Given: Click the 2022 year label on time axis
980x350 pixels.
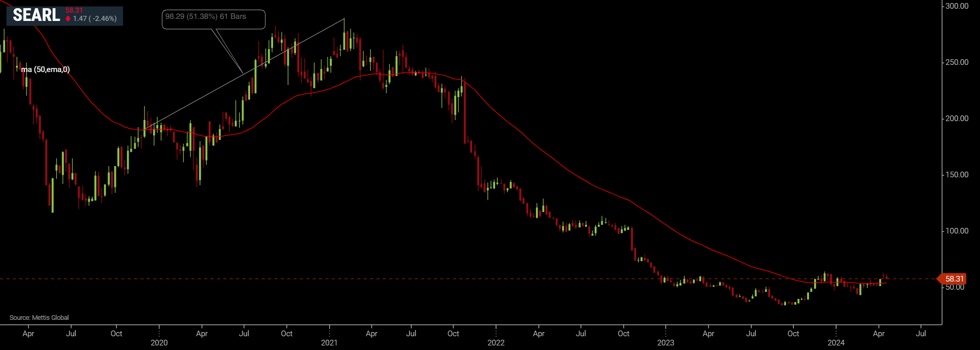Looking at the screenshot, I should (496, 343).
